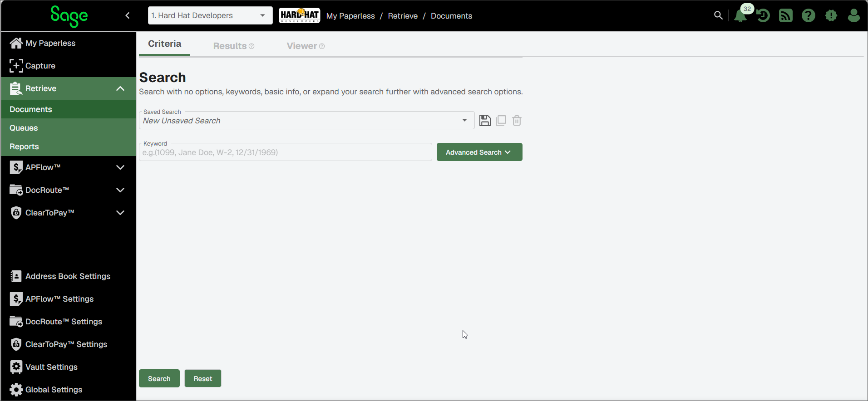Open Address Book Settings
Screen dimensions: 868x401
68,276
